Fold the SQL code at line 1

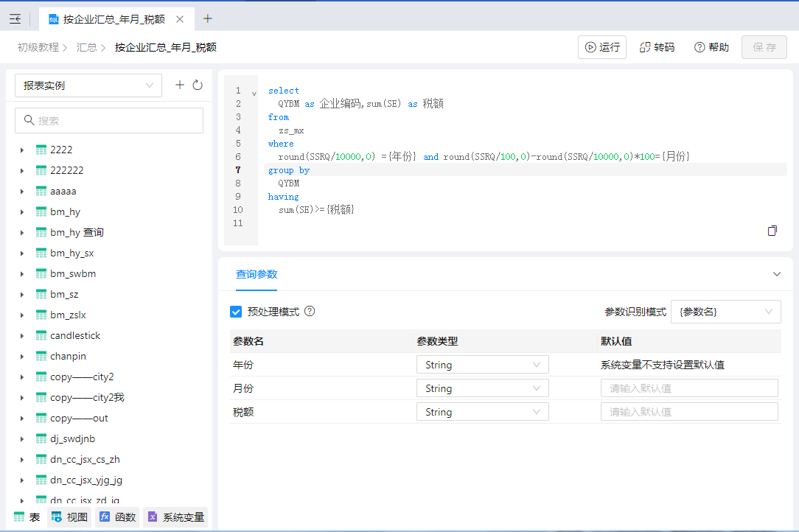[x=254, y=93]
